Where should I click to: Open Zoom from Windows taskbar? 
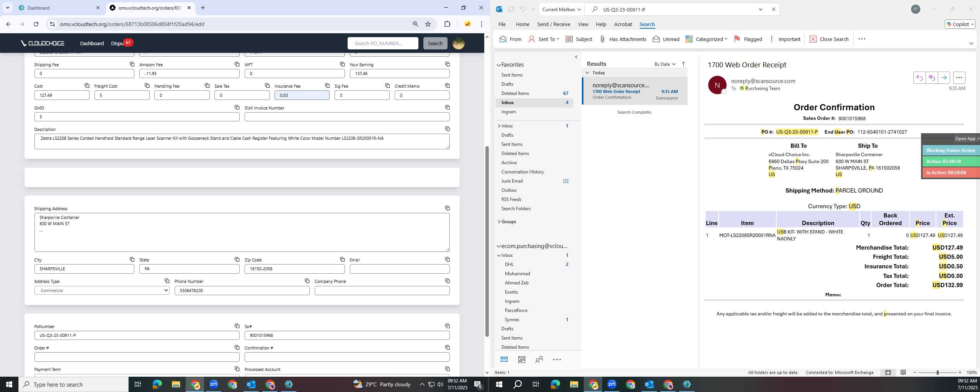click(214, 384)
